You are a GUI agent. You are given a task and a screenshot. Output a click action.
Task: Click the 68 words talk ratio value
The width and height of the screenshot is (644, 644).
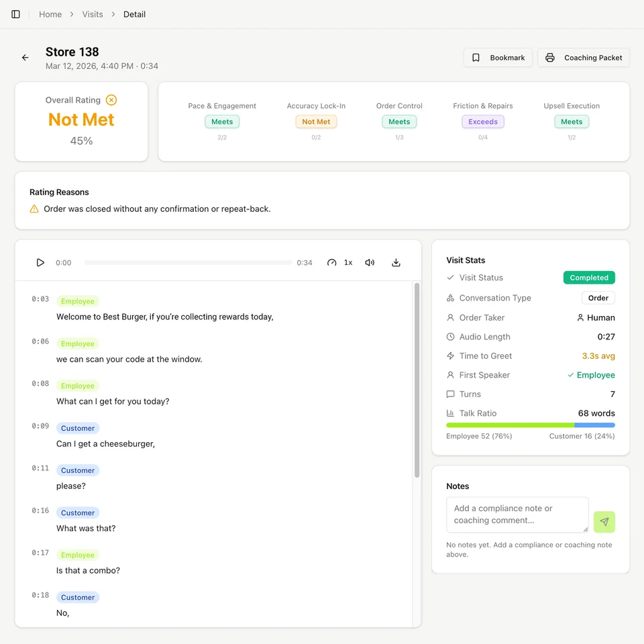pos(596,413)
